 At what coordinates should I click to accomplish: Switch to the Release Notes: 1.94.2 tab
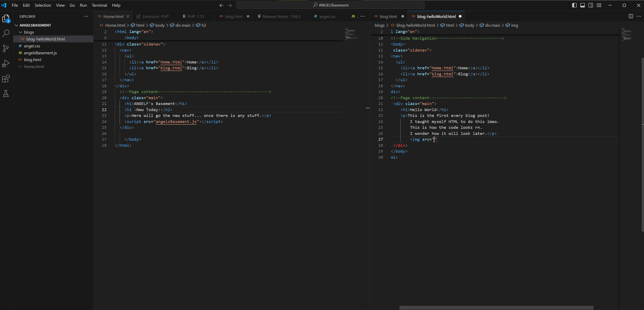(x=281, y=16)
